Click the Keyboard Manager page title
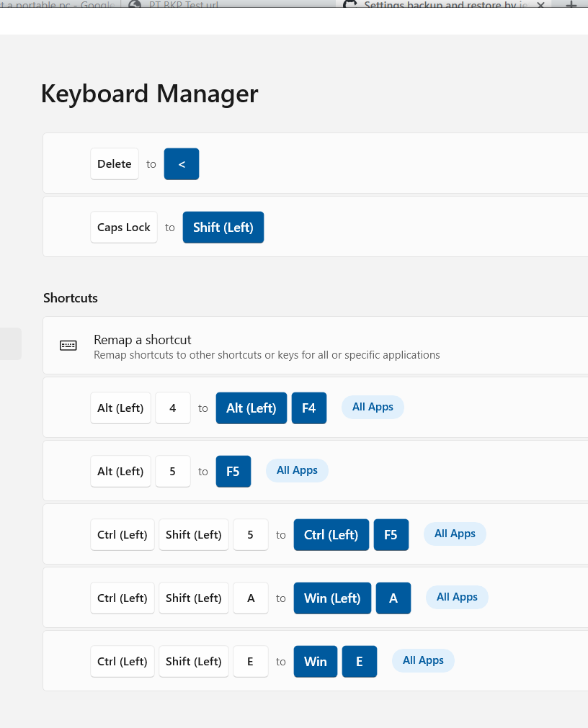 [x=150, y=94]
